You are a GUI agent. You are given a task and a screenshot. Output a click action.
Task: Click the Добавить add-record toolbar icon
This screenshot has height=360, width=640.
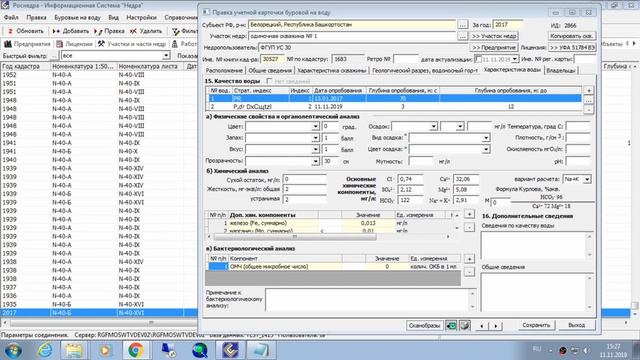coord(56,31)
